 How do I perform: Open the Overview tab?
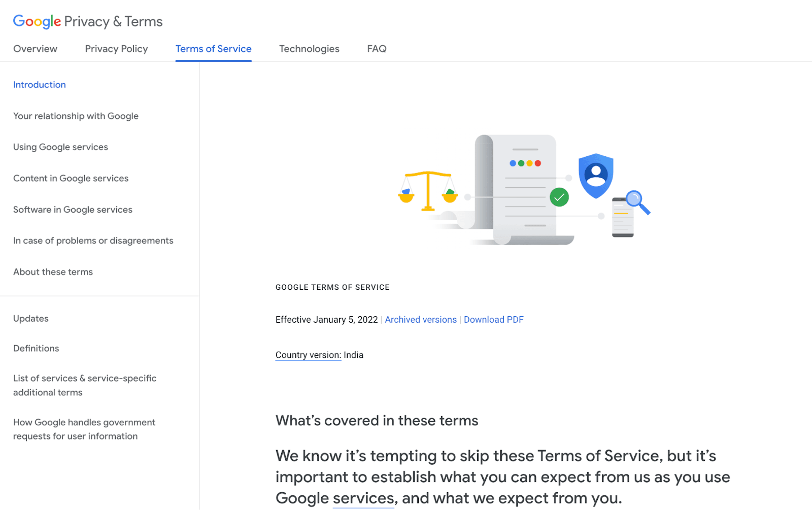[x=35, y=49]
